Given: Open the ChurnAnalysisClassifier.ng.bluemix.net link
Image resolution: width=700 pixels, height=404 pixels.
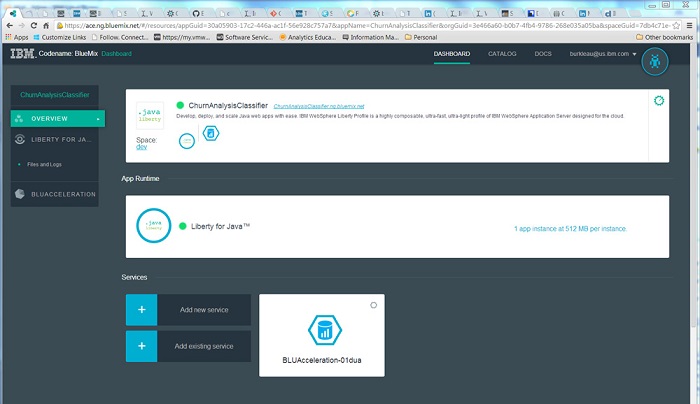Looking at the screenshot, I should tap(319, 105).
